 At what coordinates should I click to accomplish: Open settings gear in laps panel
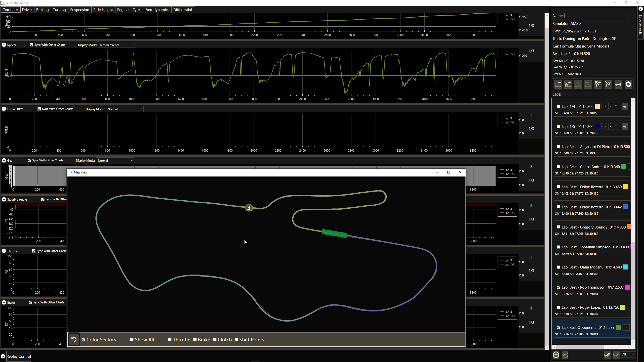tap(628, 84)
